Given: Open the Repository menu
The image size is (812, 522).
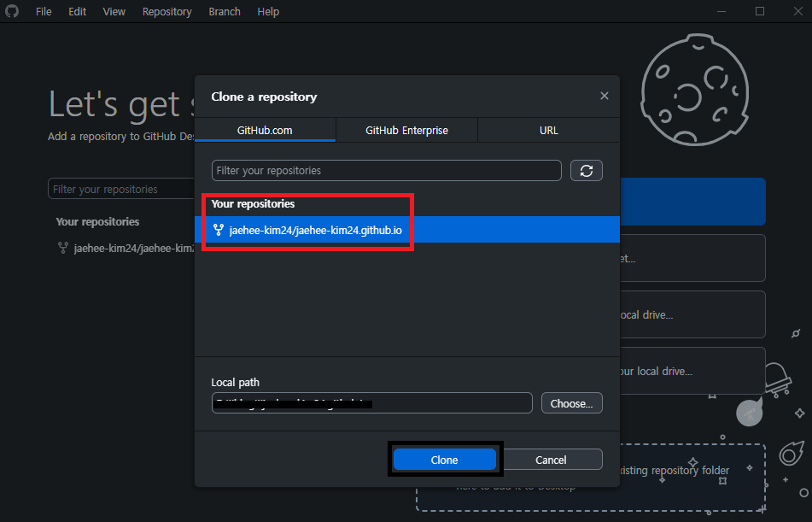Looking at the screenshot, I should 166,11.
